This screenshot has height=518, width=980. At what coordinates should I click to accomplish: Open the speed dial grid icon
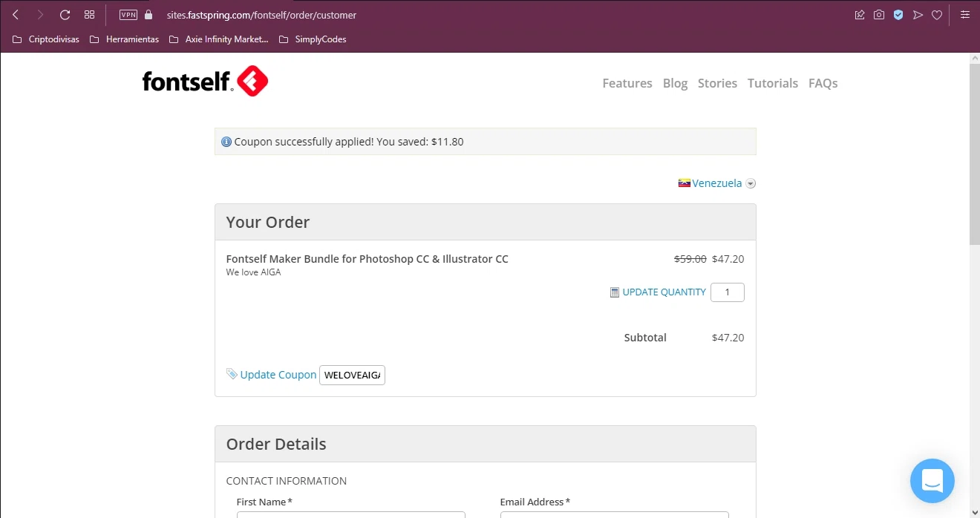(x=89, y=15)
